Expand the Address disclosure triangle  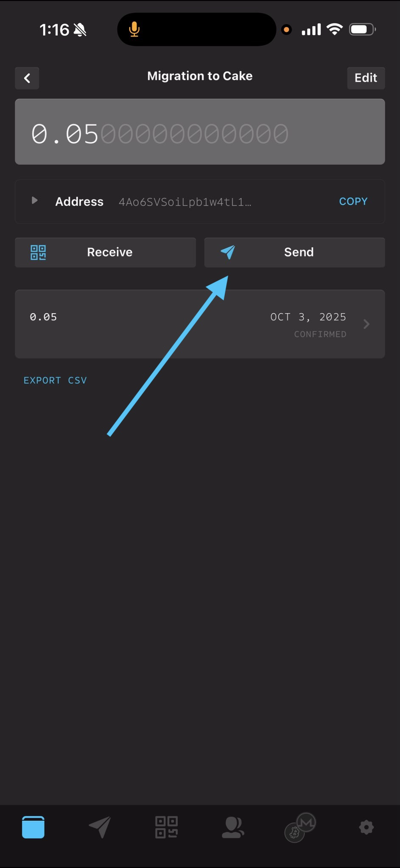(x=35, y=200)
